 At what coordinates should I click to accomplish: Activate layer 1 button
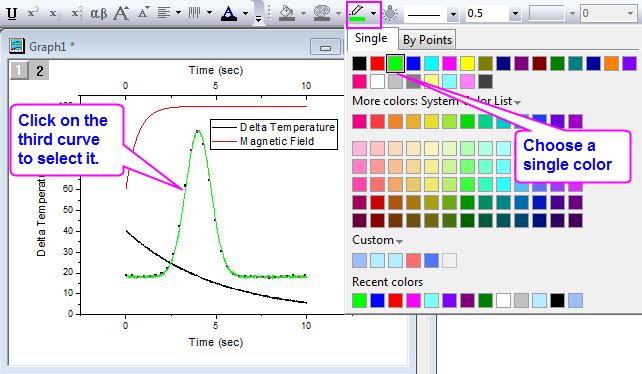(18, 70)
